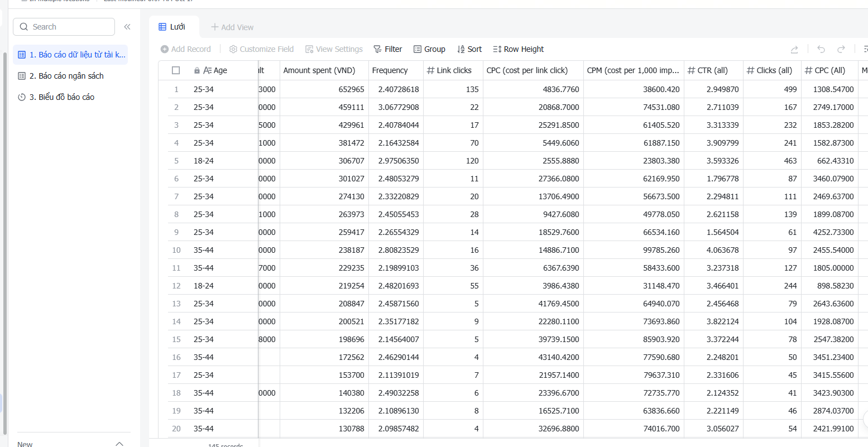Open '2. Báo cáo ngân sách' sheet
The image size is (868, 447).
coord(71,76)
